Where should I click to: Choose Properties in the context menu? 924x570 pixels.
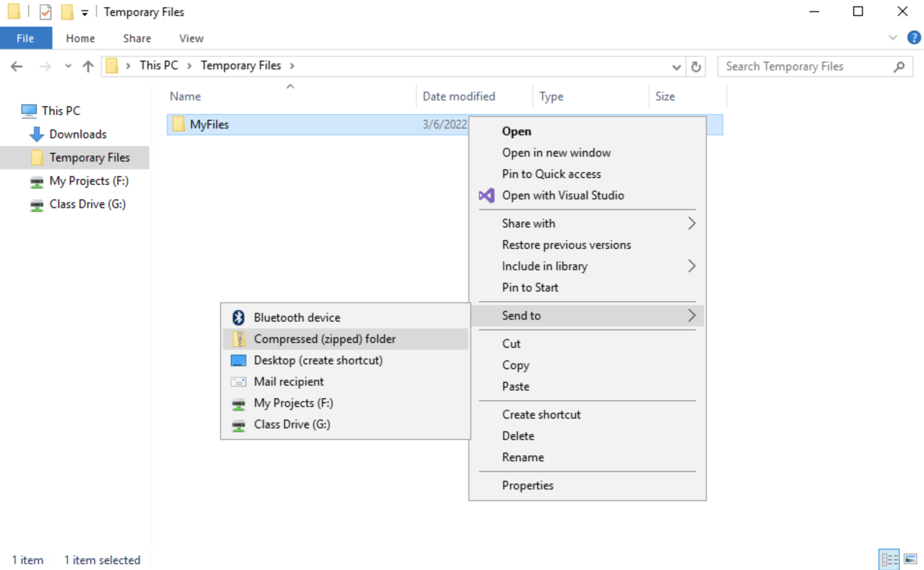pos(527,486)
